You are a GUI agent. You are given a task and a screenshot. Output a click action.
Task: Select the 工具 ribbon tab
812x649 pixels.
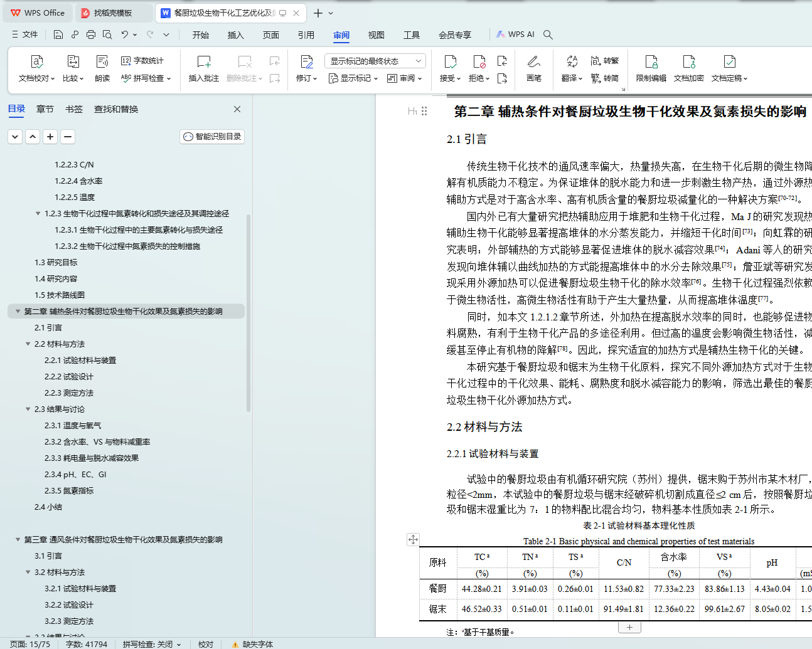click(x=412, y=35)
